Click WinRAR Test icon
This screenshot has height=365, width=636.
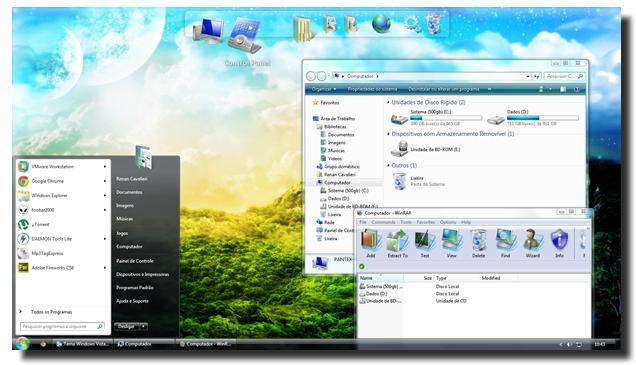425,243
